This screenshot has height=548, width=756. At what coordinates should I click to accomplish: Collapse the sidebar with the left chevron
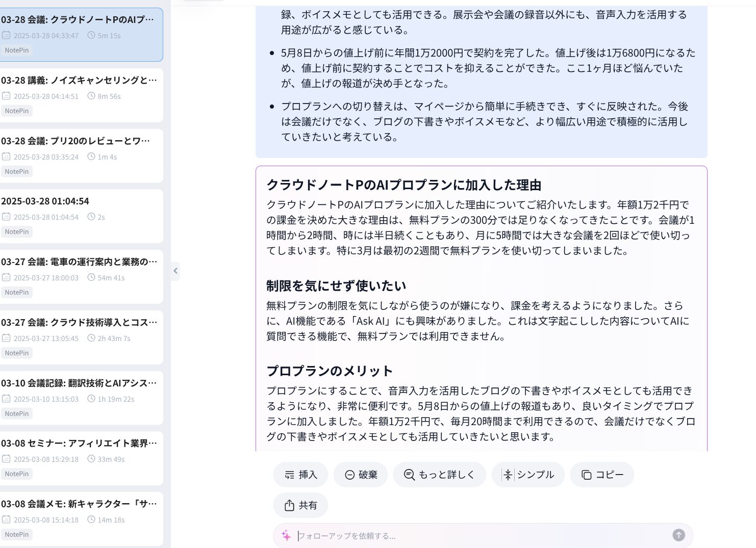point(175,271)
